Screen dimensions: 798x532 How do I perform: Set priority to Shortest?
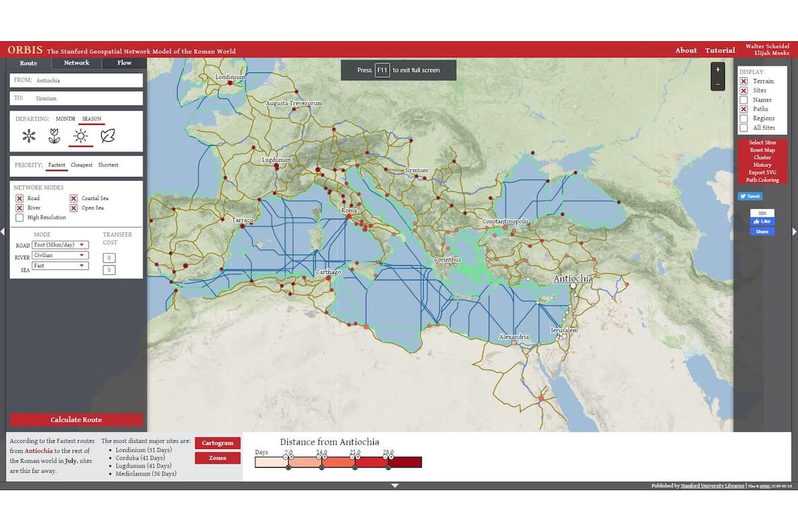coord(108,165)
